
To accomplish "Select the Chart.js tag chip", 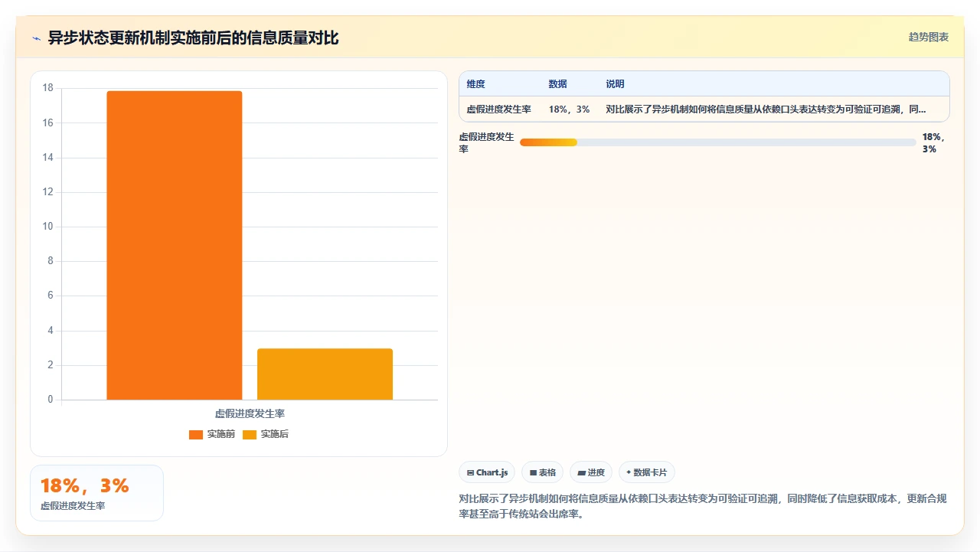I will [487, 472].
